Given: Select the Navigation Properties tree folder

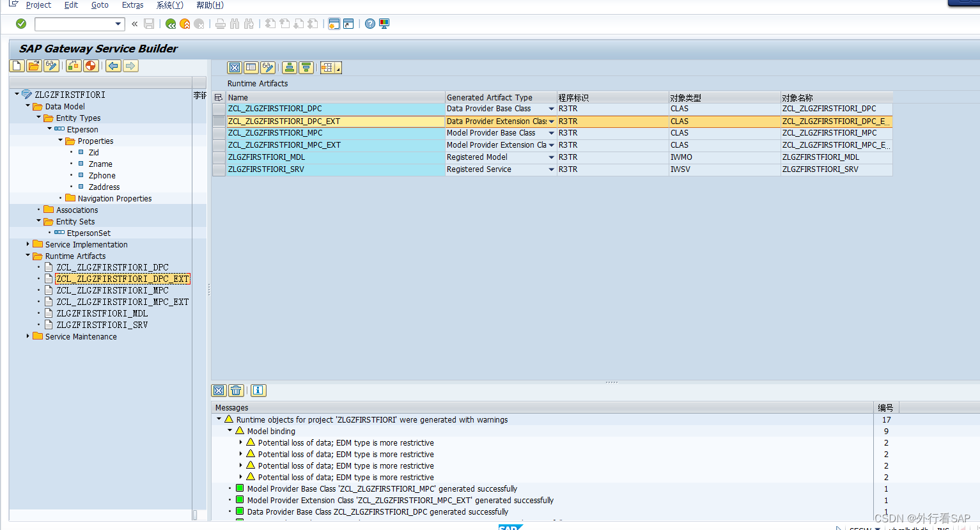Looking at the screenshot, I should tap(114, 198).
